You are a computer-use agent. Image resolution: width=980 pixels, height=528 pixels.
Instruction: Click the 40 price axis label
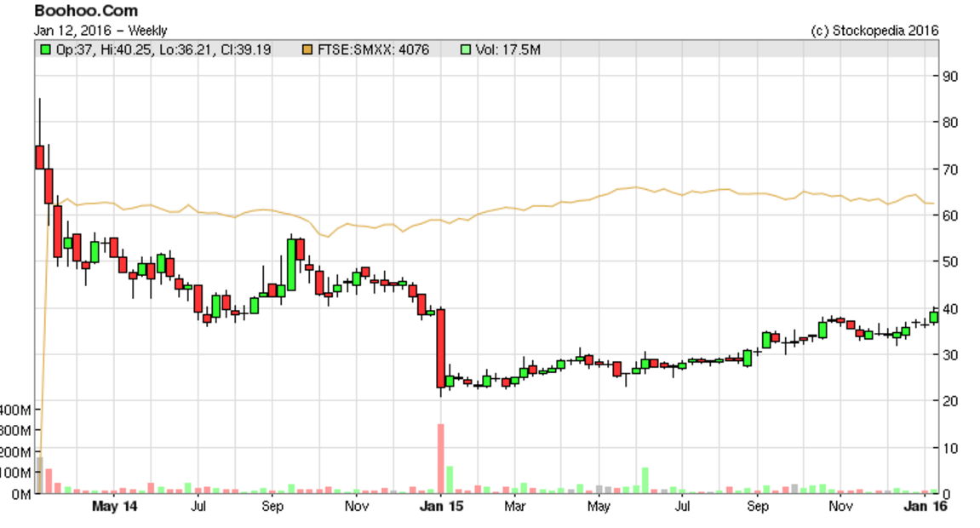[950, 308]
